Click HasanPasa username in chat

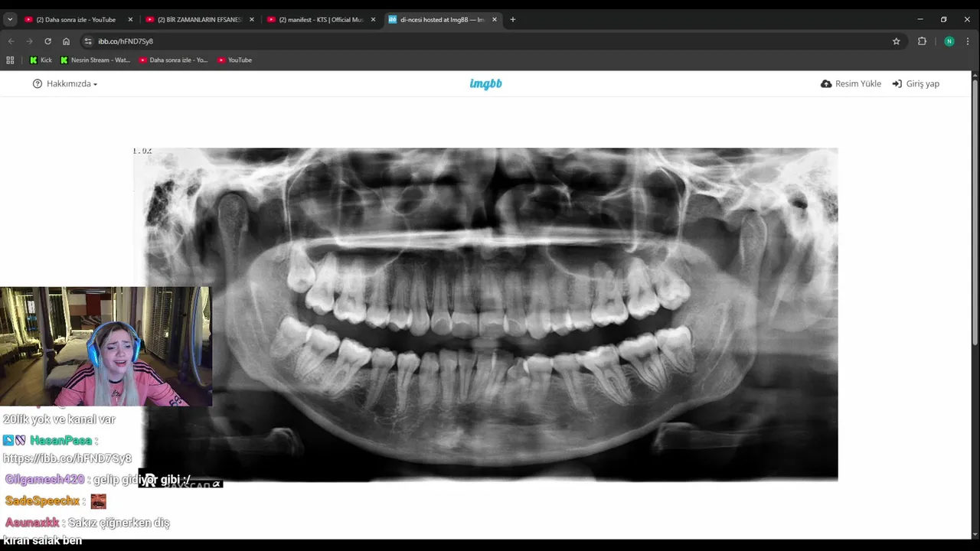(60, 440)
